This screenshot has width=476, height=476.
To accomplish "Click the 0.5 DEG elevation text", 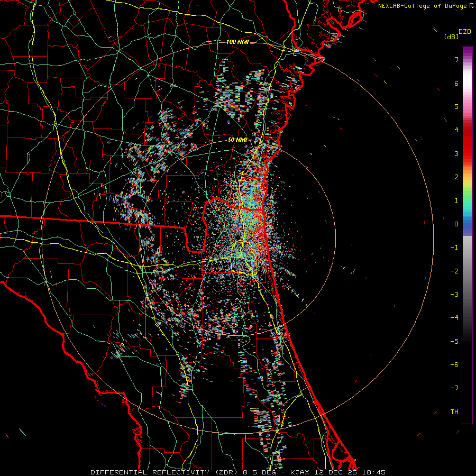I will click(260, 472).
